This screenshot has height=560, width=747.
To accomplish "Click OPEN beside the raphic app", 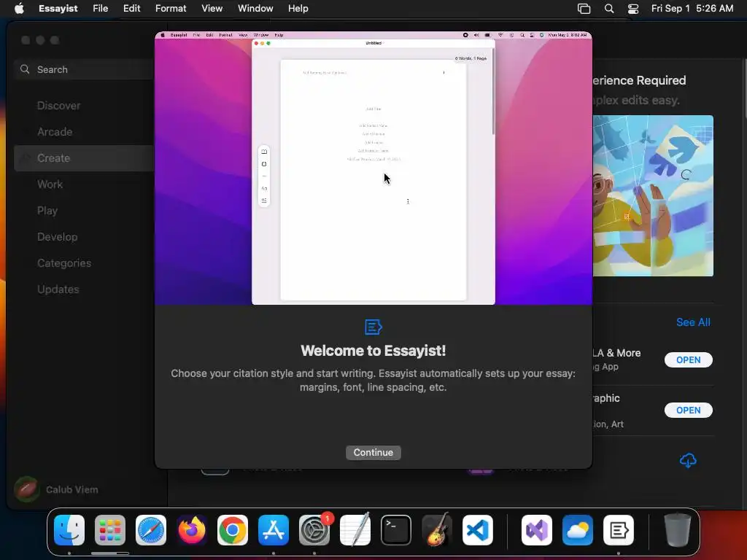I will (x=689, y=411).
